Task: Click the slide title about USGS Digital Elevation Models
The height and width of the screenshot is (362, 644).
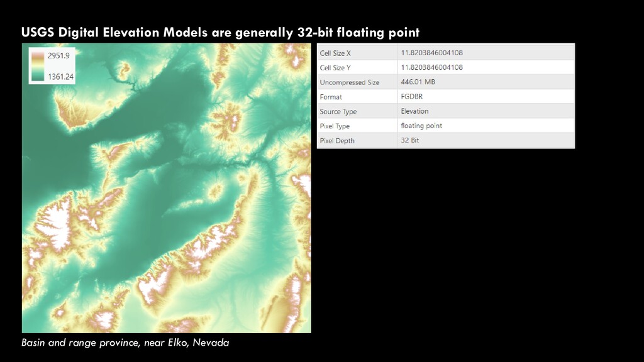Action: click(x=220, y=33)
